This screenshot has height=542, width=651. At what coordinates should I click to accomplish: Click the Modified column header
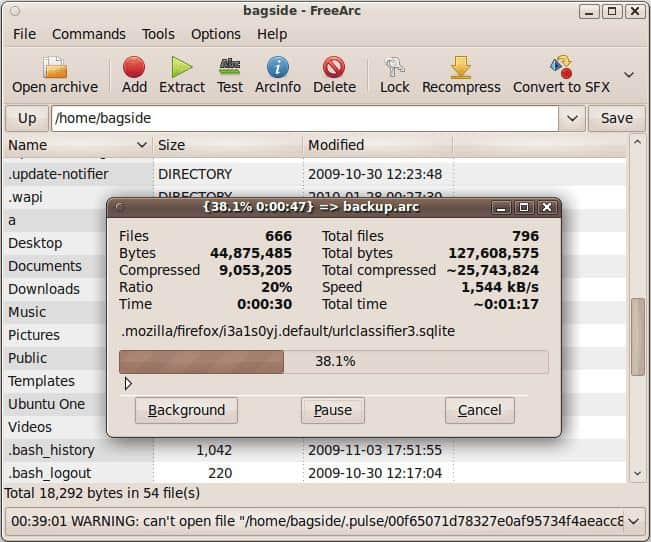tap(378, 145)
